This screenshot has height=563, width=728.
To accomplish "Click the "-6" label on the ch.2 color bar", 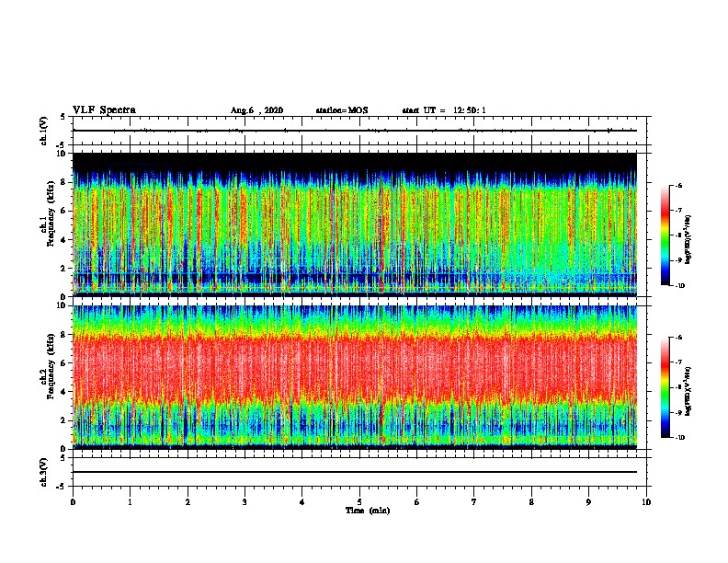I will (678, 338).
